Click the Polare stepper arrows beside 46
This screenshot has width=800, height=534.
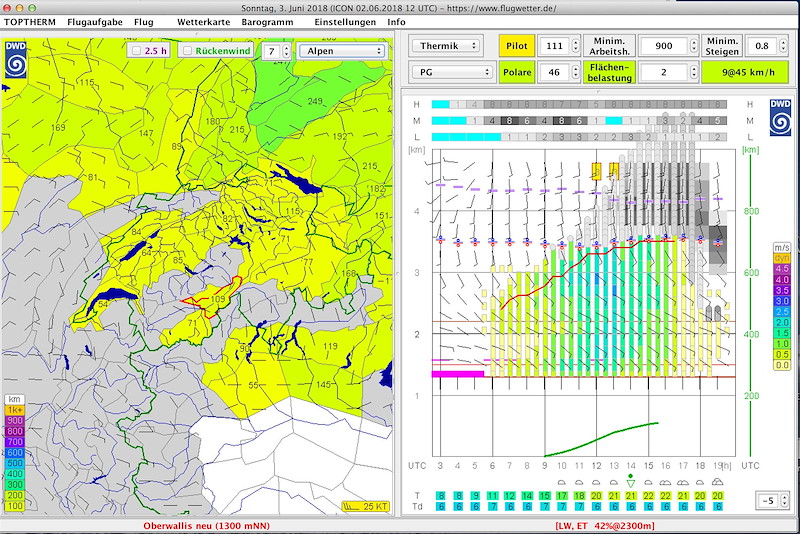pyautogui.click(x=576, y=72)
